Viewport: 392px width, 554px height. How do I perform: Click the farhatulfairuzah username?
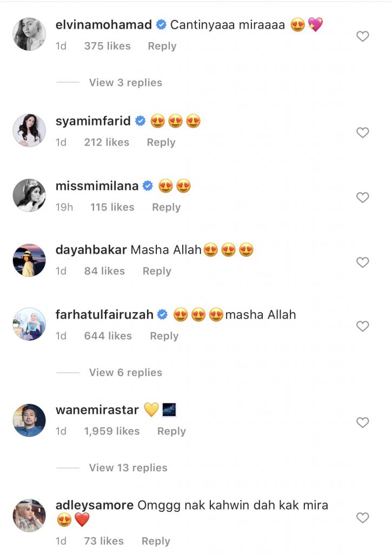point(104,315)
